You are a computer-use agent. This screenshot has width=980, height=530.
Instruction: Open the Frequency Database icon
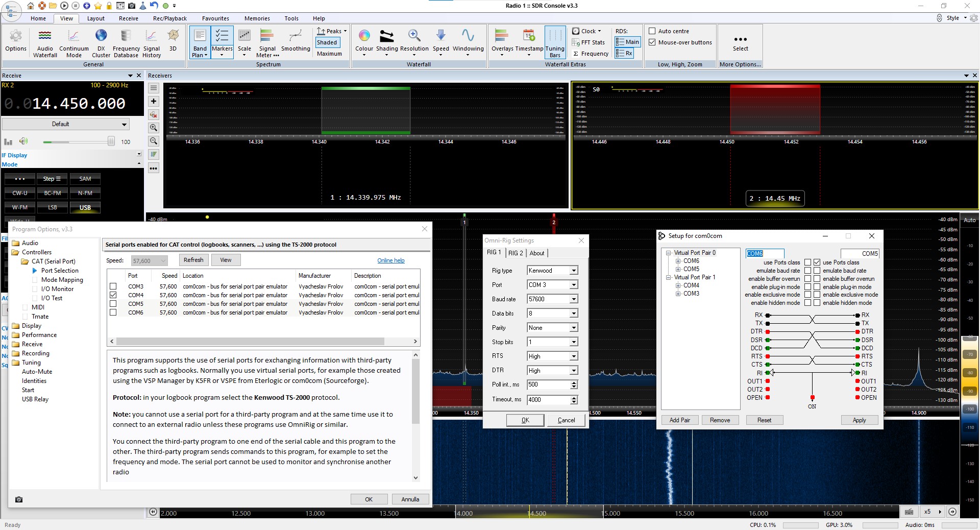126,36
